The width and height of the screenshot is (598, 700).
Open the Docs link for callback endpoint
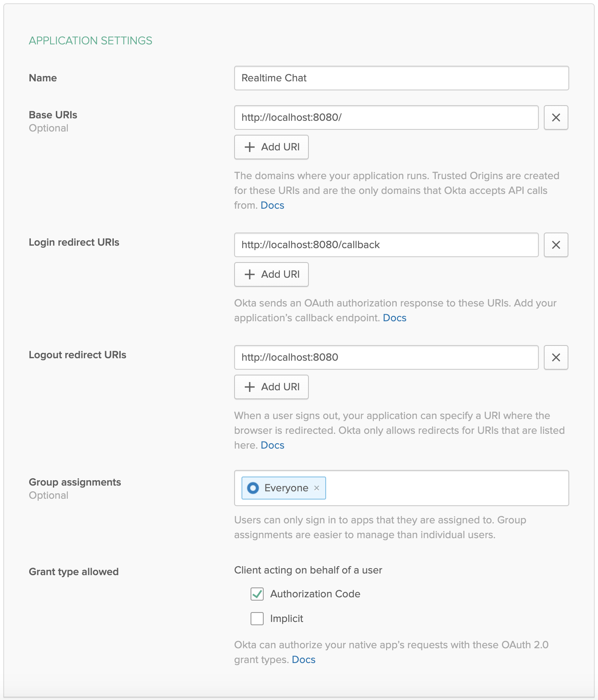pos(394,318)
